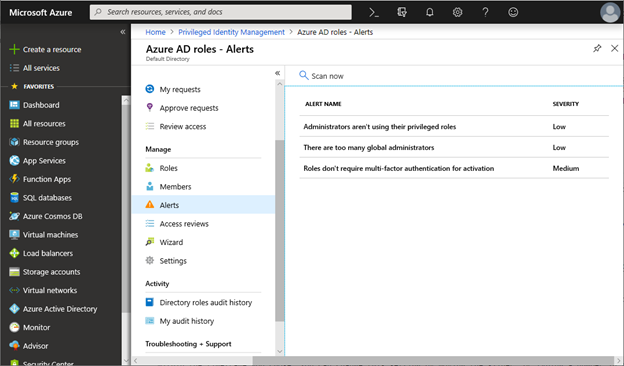
Task: Click the Medium severity value
Action: click(x=566, y=168)
